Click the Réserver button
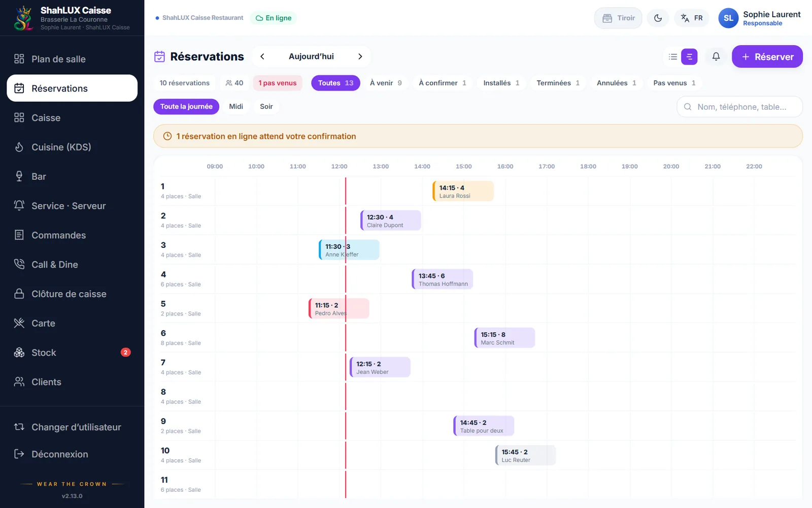This screenshot has width=812, height=508. [767, 57]
